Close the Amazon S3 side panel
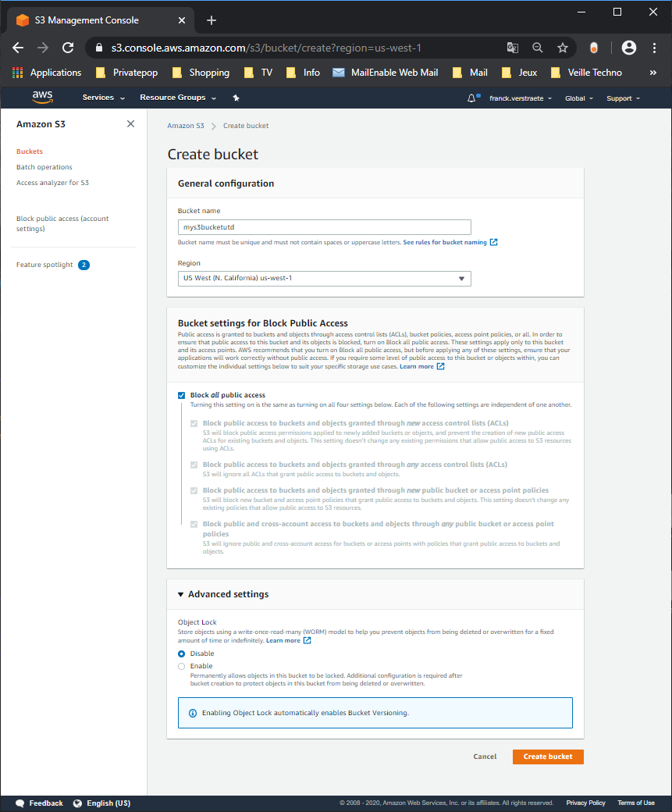672x812 pixels. 130,124
